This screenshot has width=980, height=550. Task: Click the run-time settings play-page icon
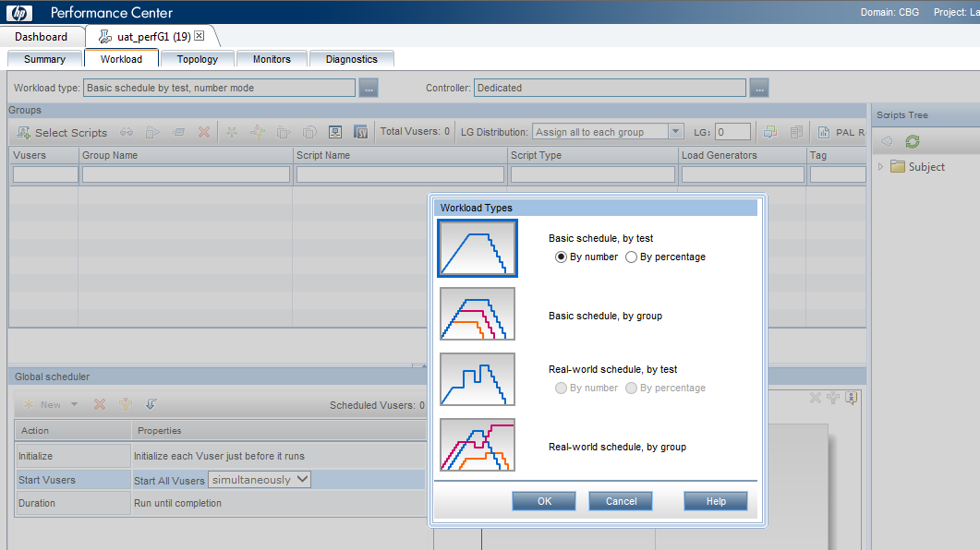(x=152, y=132)
